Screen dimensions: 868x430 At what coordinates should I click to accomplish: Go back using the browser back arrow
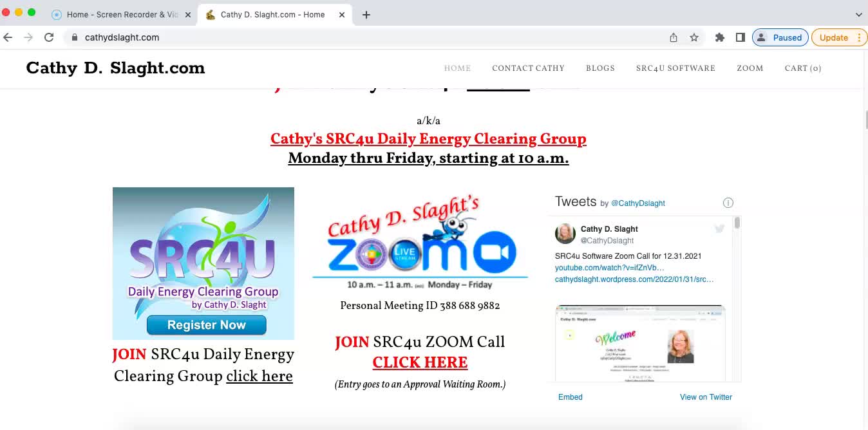[x=8, y=37]
